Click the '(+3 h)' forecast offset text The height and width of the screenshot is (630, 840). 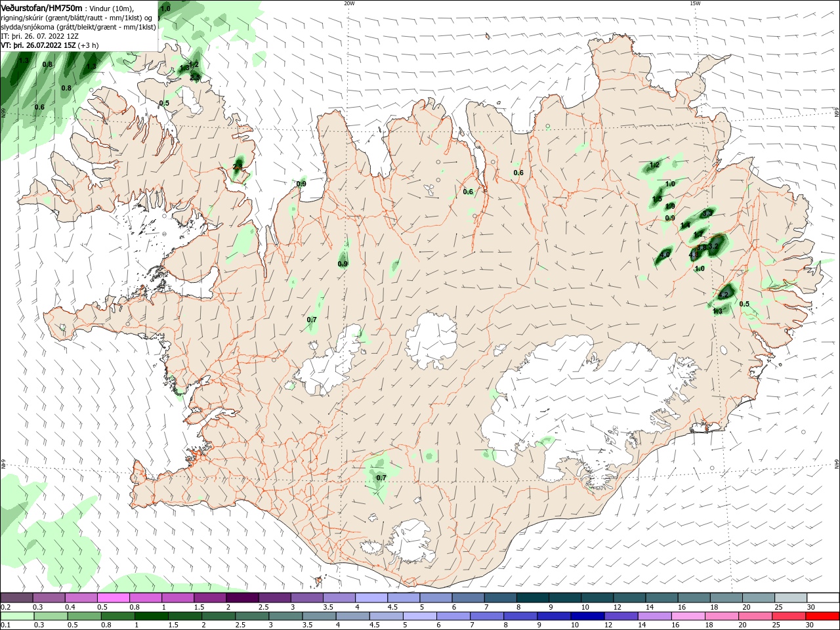[x=88, y=45]
